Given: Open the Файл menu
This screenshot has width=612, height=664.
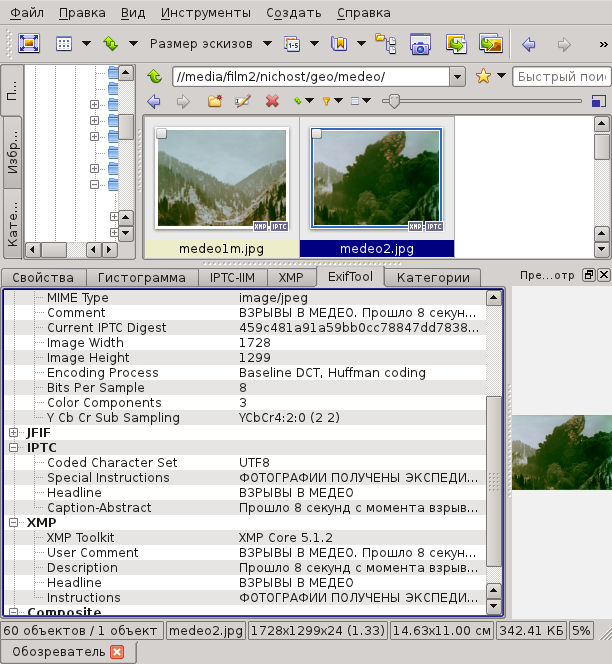Looking at the screenshot, I should [x=27, y=13].
